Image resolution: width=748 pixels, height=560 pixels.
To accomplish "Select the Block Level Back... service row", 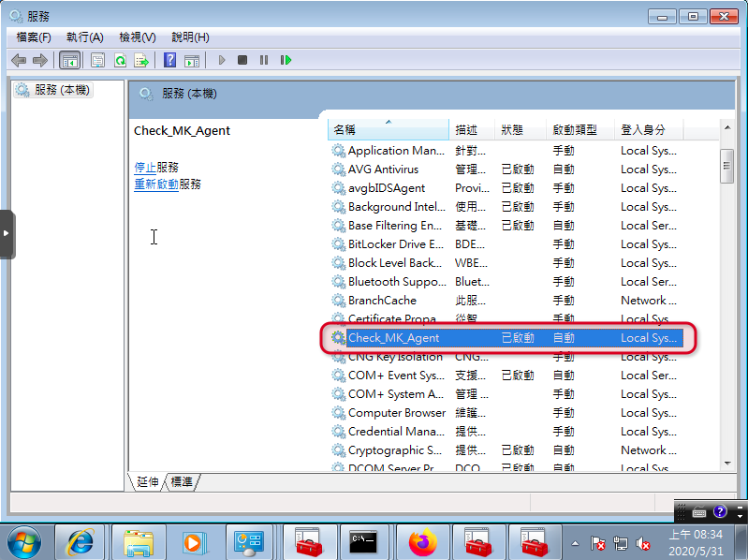I will tap(506, 263).
